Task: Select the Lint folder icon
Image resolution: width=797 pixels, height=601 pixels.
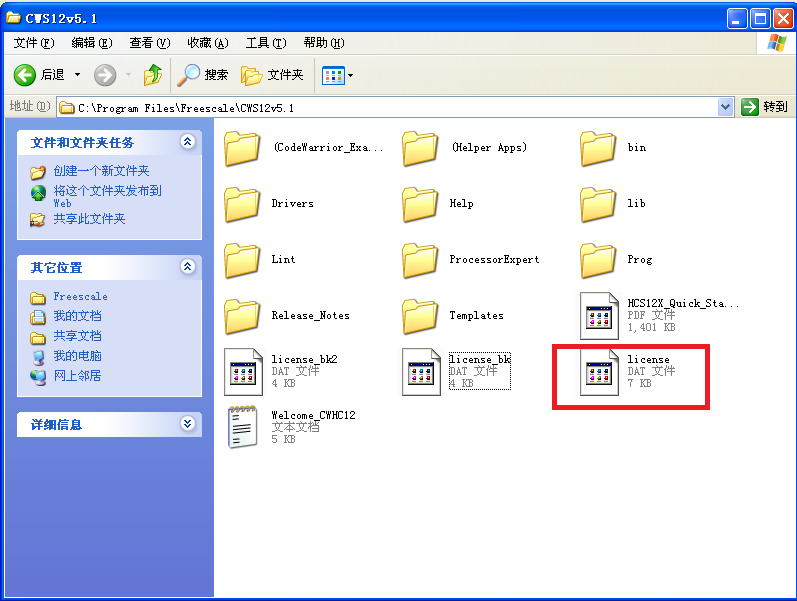Action: coord(242,260)
